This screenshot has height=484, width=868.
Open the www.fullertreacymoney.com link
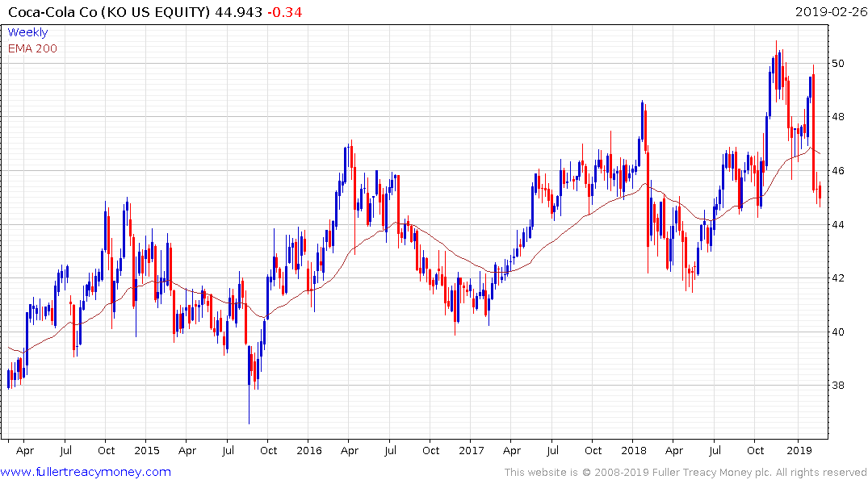point(86,473)
